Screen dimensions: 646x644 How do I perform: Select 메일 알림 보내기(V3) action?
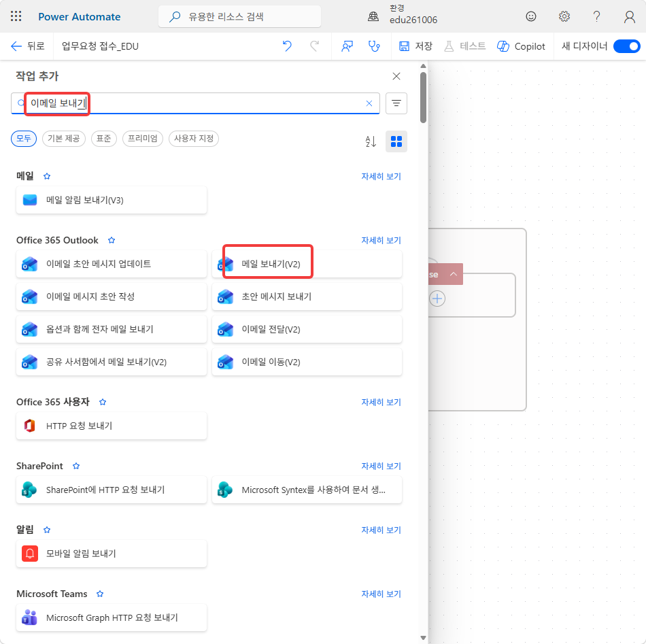click(112, 200)
